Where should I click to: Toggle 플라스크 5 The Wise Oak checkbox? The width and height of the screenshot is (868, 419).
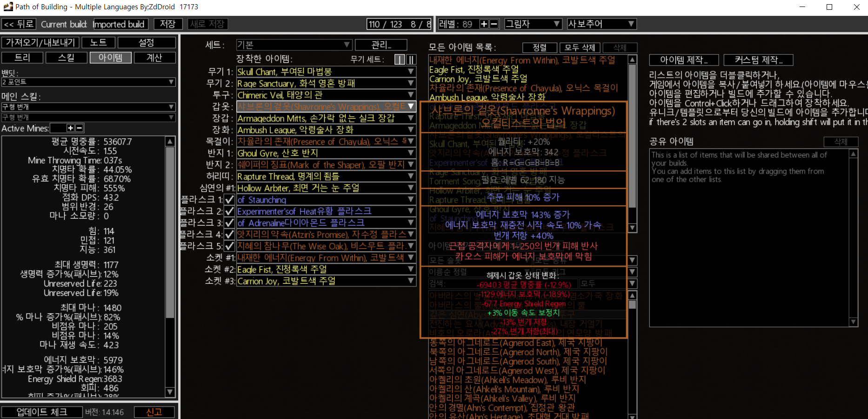click(229, 246)
